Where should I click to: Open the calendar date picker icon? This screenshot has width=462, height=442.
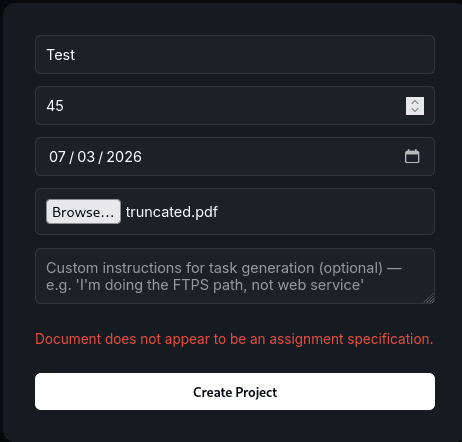(x=412, y=156)
